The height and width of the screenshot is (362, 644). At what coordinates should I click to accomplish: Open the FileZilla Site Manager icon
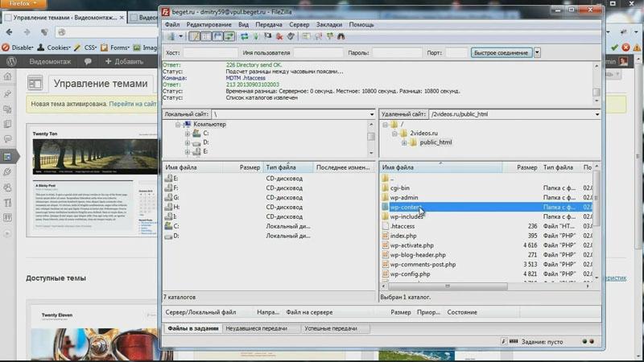[x=171, y=36]
